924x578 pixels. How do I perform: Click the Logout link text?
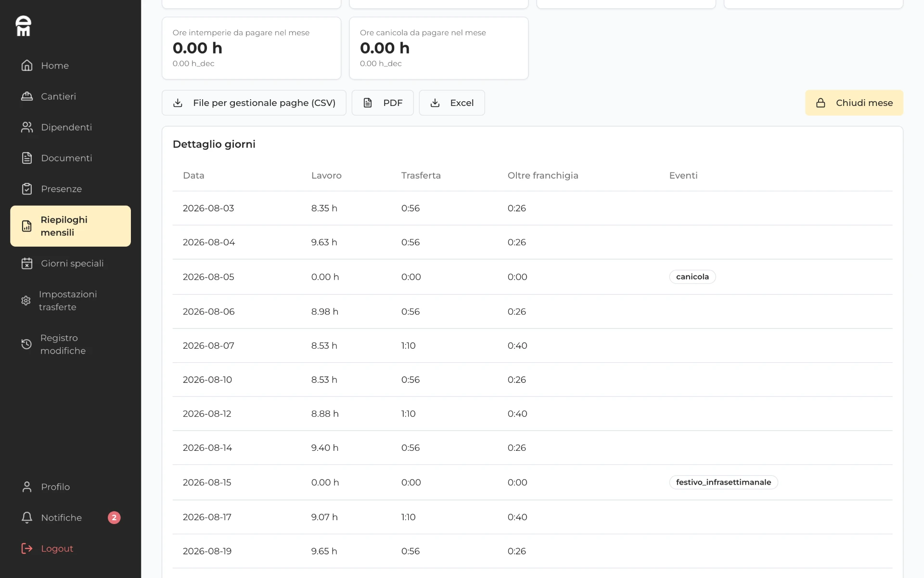(57, 549)
